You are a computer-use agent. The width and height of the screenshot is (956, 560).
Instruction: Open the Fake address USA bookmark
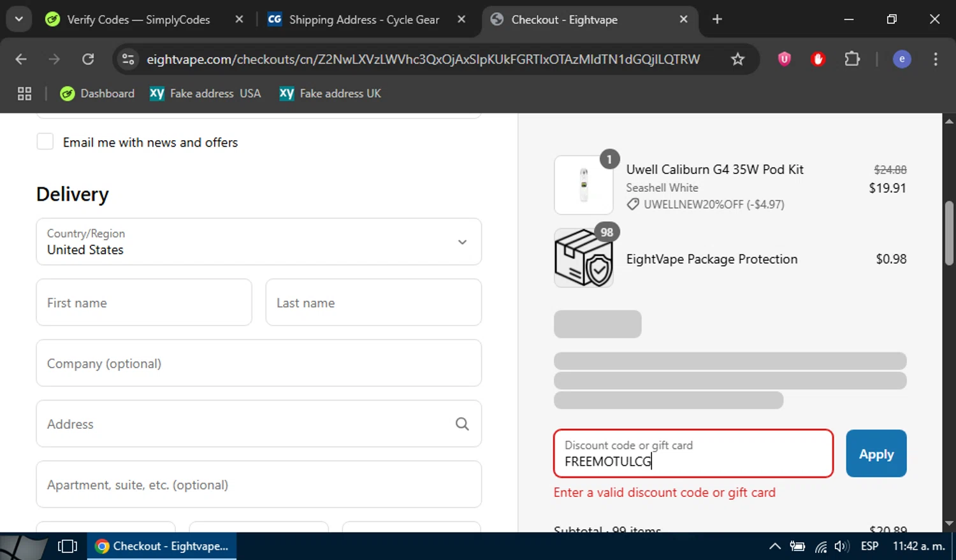click(x=205, y=94)
